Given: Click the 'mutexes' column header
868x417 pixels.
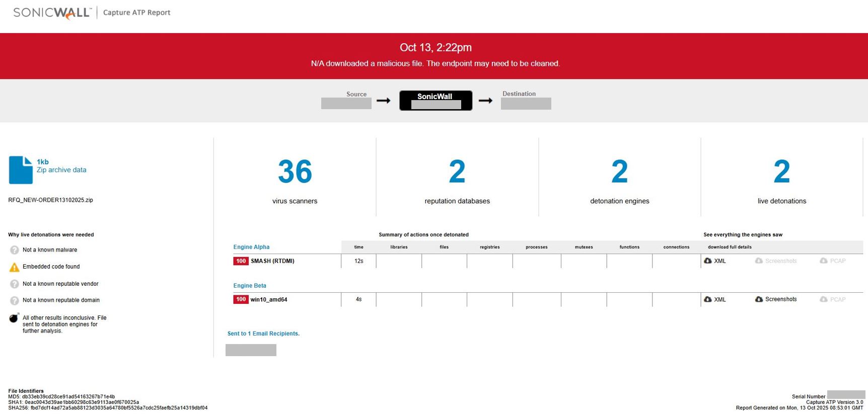Looking at the screenshot, I should tap(584, 247).
